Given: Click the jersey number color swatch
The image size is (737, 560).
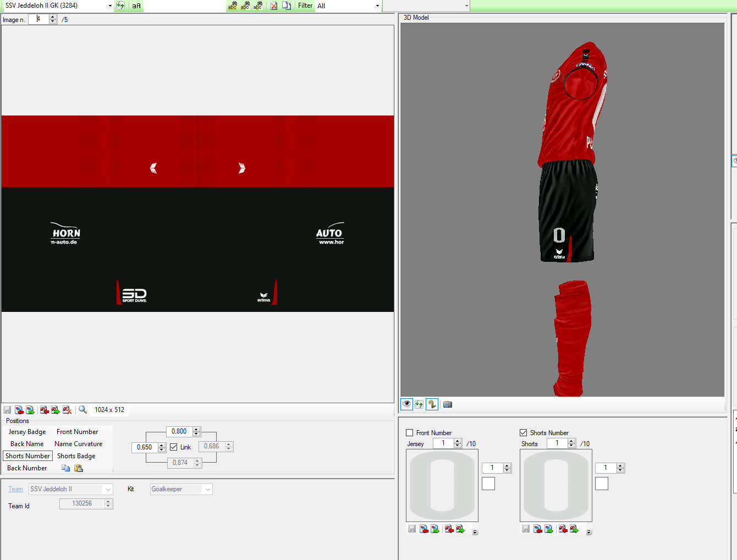Looking at the screenshot, I should [x=488, y=484].
